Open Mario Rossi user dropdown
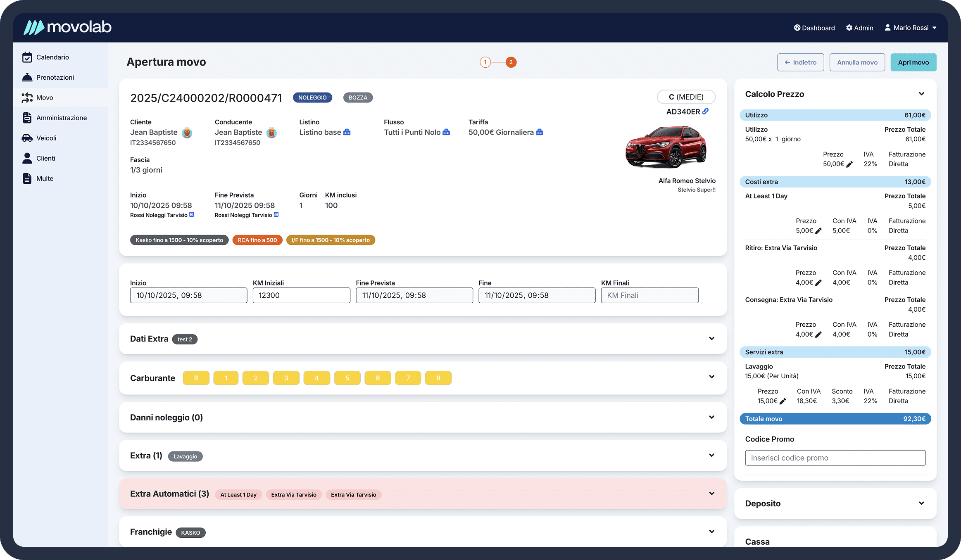Image resolution: width=961 pixels, height=560 pixels. click(x=911, y=28)
